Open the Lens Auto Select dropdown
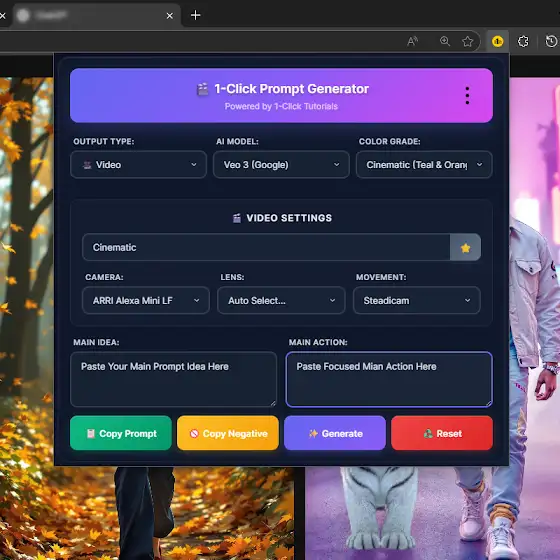The width and height of the screenshot is (560, 560). click(x=281, y=300)
